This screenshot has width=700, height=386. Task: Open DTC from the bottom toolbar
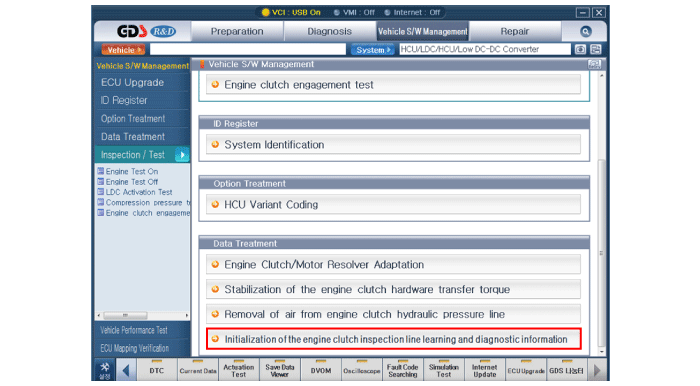(x=156, y=370)
